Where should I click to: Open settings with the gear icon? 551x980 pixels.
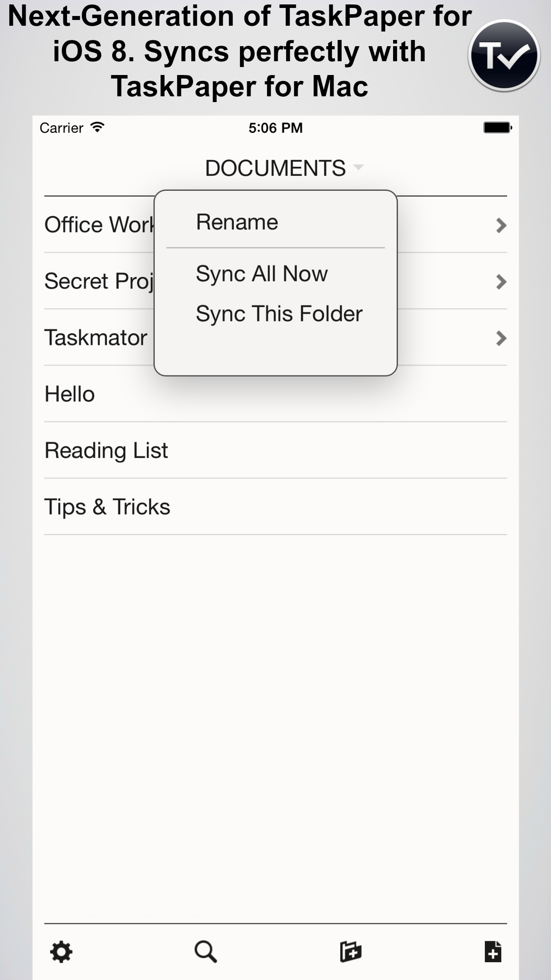(x=61, y=952)
